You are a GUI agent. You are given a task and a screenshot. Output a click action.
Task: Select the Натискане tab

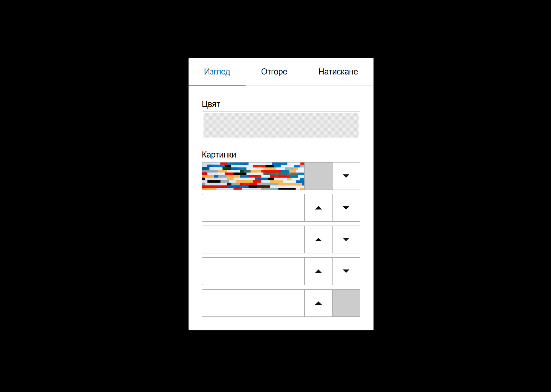[338, 72]
